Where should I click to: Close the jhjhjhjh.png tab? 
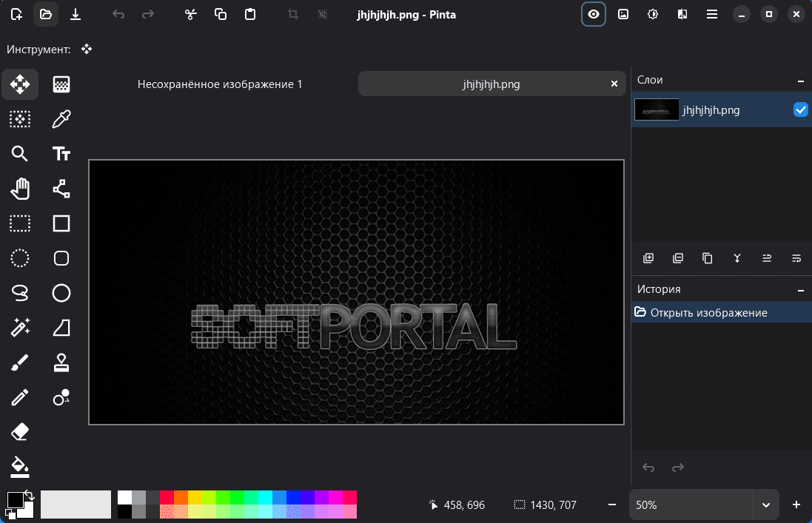point(614,84)
